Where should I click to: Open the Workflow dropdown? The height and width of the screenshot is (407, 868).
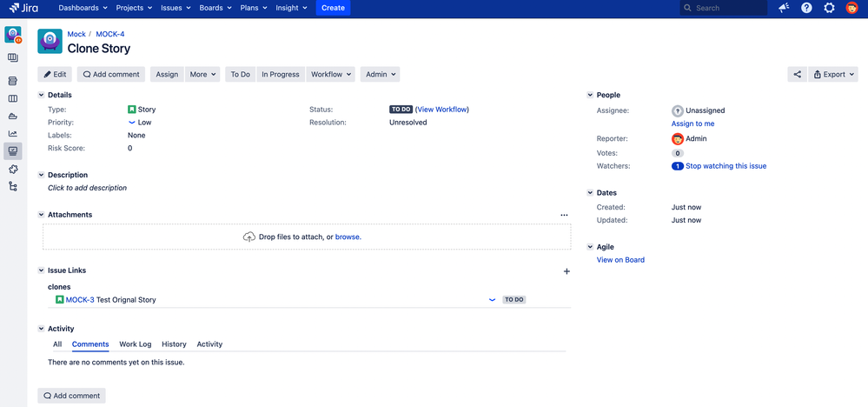tap(330, 74)
